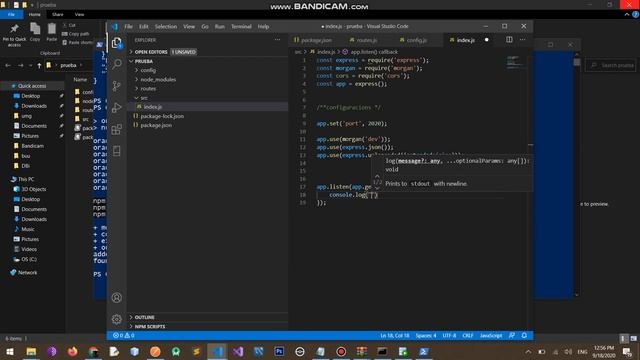Open Explorer panel Views and More Actions ellipsis

point(278,40)
